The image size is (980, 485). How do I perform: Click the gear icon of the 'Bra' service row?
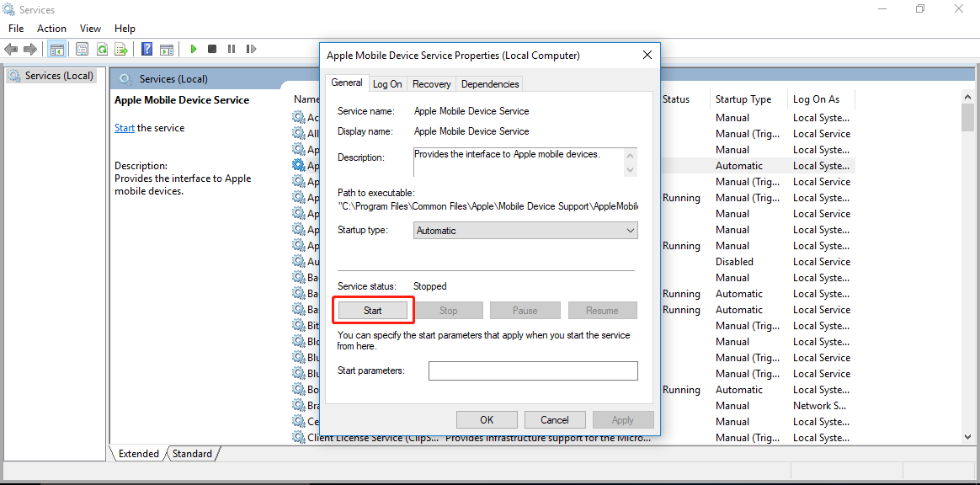pos(298,405)
